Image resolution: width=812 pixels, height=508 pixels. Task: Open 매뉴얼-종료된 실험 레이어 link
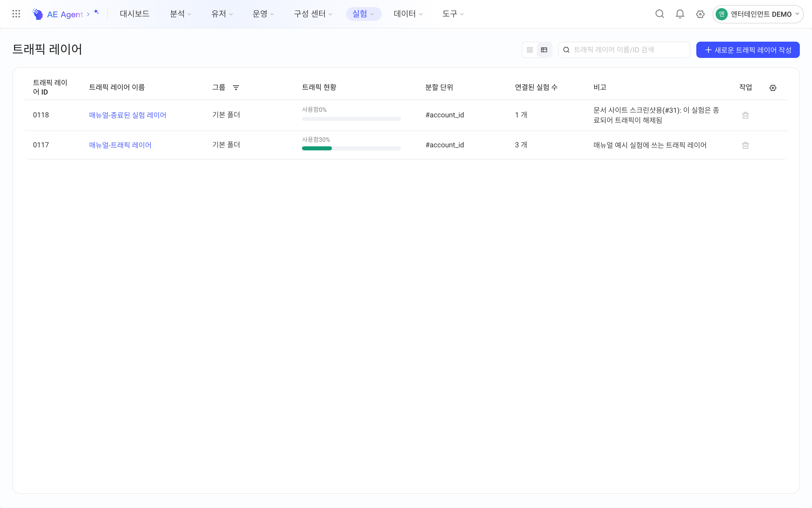pos(127,115)
